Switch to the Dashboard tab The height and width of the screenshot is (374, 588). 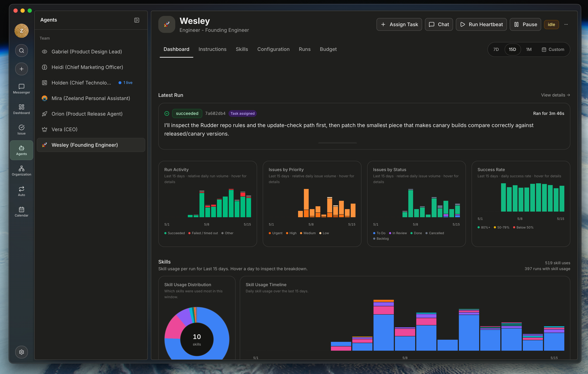[176, 49]
